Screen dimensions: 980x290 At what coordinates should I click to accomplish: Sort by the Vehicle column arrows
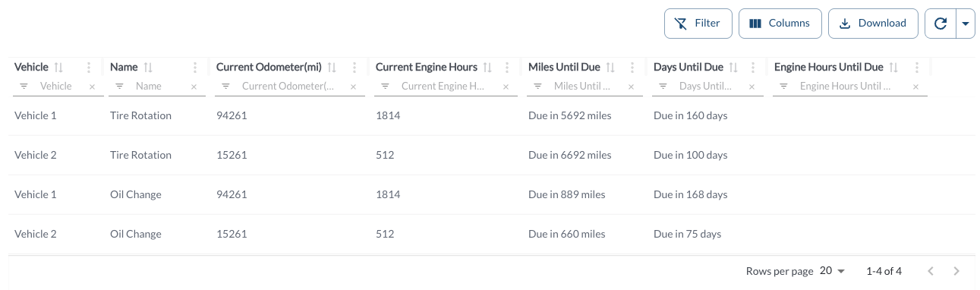58,68
